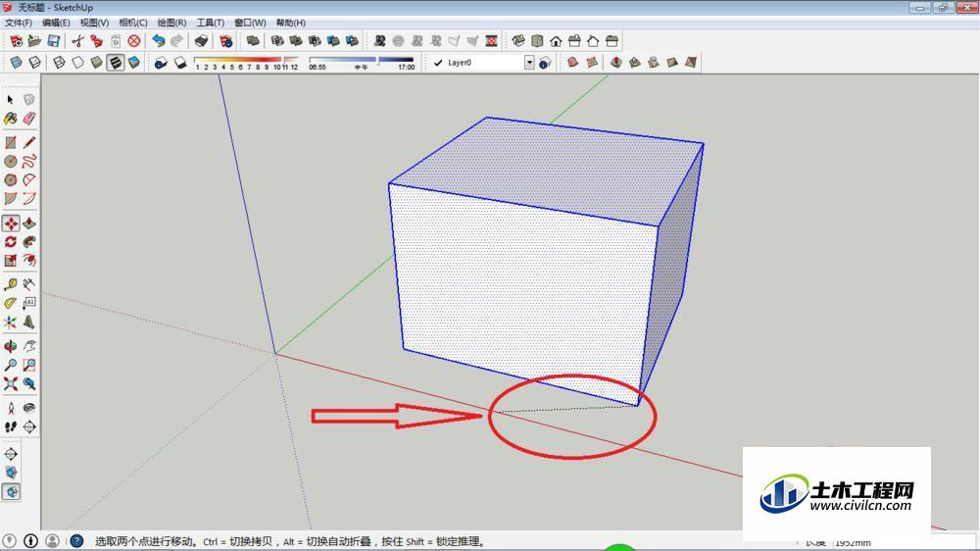Toggle Back Edges style
The image size is (980, 551).
[35, 63]
